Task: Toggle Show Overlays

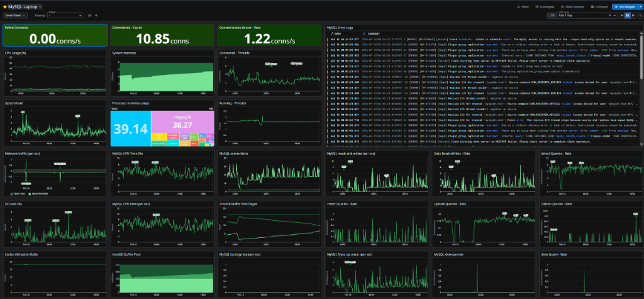Action: pyautogui.click(x=572, y=7)
